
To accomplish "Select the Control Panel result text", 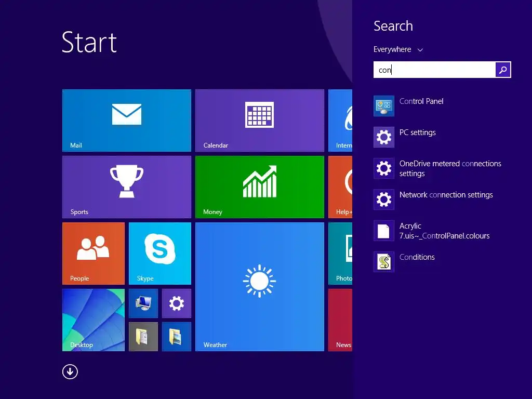I will click(x=421, y=101).
